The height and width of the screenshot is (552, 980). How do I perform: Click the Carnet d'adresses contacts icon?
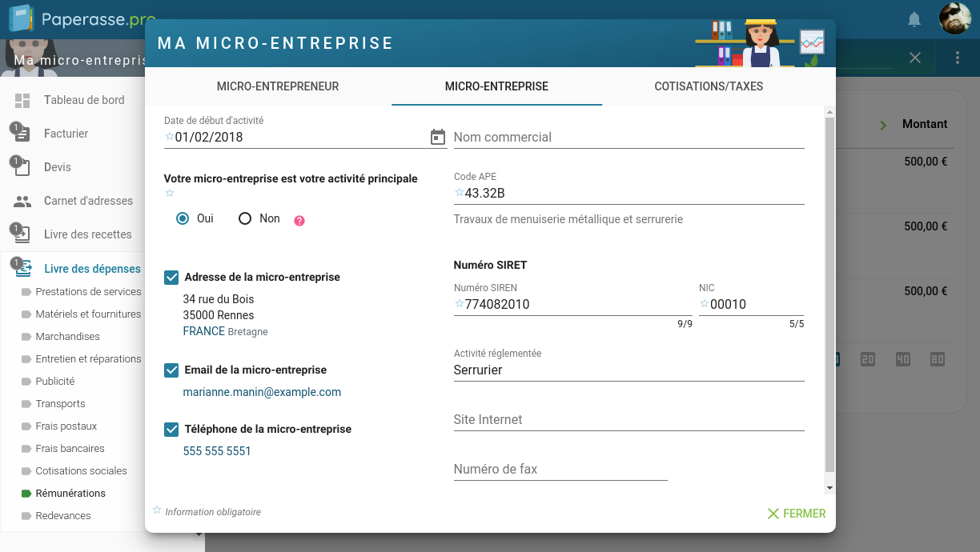(22, 201)
